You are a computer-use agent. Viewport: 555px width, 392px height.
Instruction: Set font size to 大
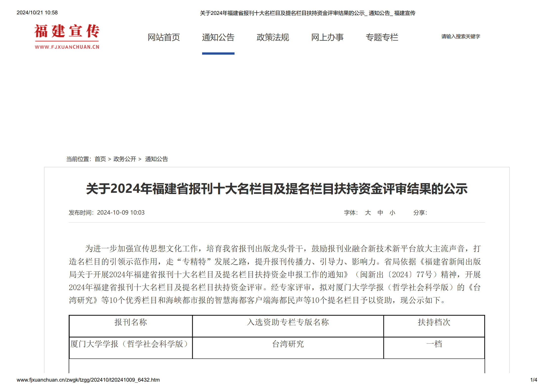(368, 213)
